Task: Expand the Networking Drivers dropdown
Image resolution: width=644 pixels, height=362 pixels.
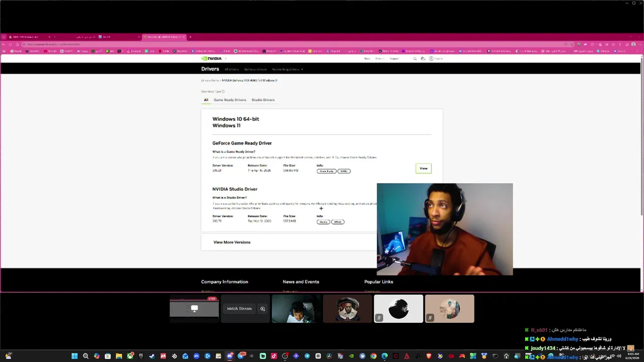Action: click(287, 69)
